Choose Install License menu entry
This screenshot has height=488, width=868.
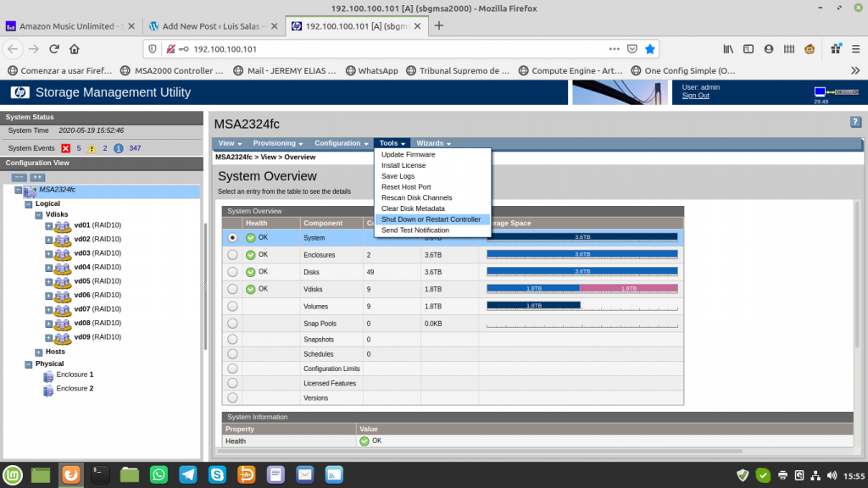[403, 165]
